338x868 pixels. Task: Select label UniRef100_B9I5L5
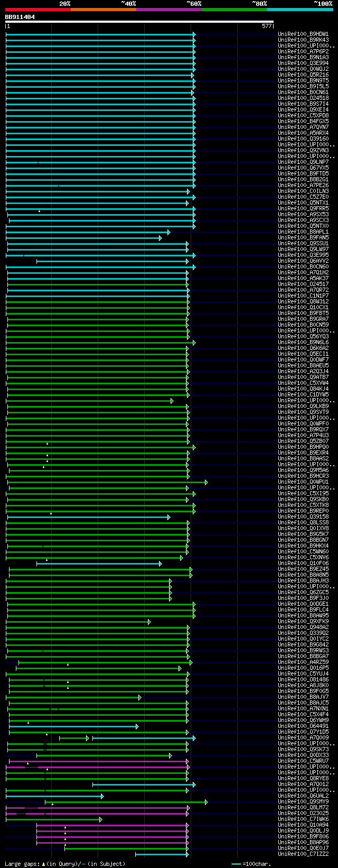click(303, 87)
